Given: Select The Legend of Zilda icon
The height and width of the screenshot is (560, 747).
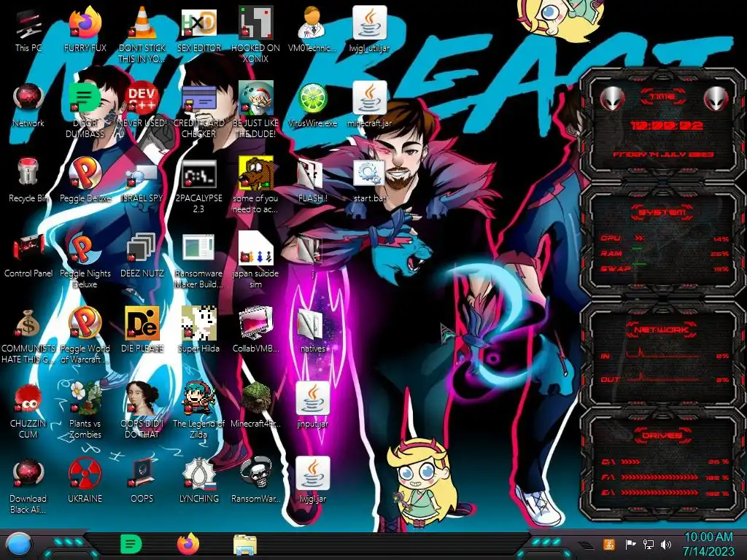Looking at the screenshot, I should click(199, 411).
